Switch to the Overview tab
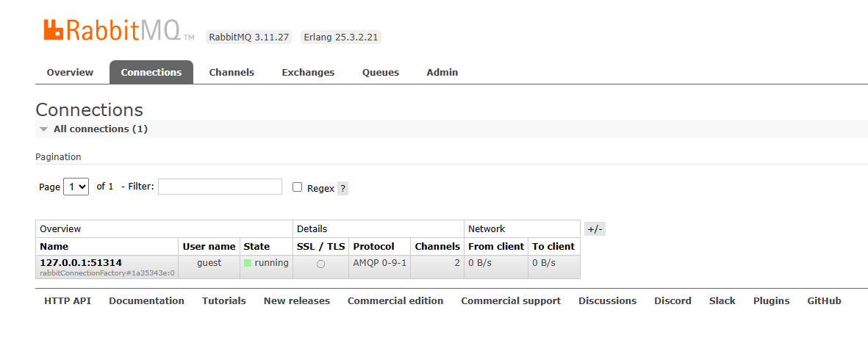 (x=71, y=73)
